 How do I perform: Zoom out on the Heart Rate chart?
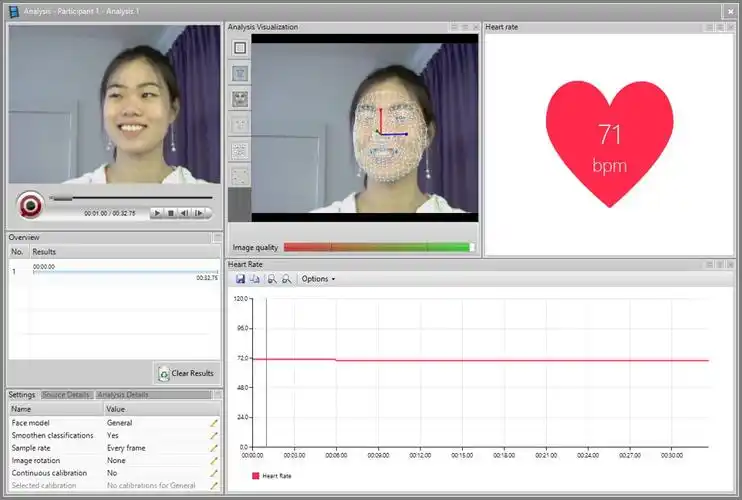(286, 279)
